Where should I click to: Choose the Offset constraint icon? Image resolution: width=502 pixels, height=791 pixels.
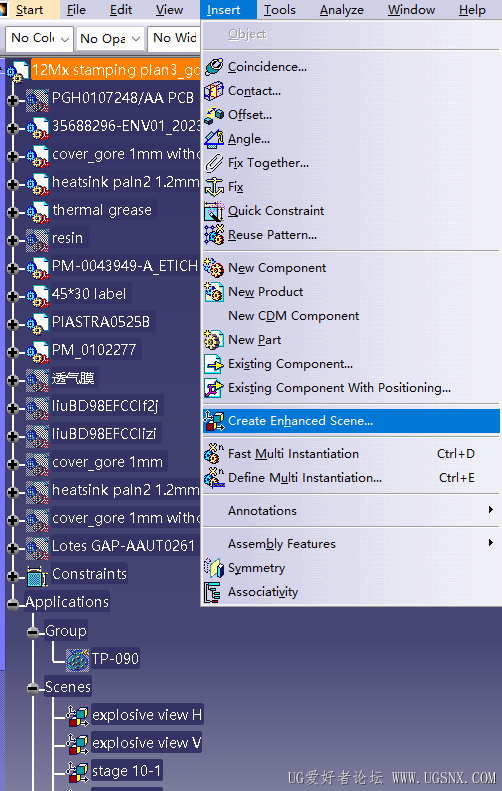tap(214, 115)
